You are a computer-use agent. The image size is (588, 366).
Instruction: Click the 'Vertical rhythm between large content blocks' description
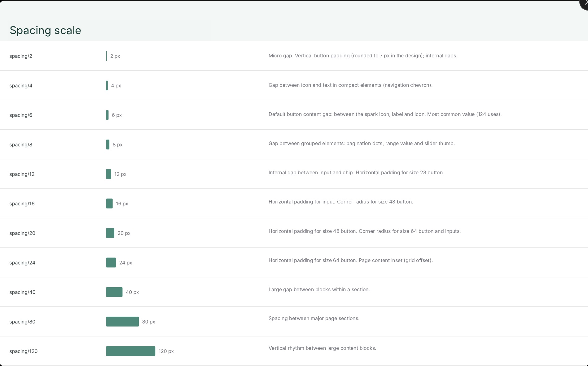322,348
